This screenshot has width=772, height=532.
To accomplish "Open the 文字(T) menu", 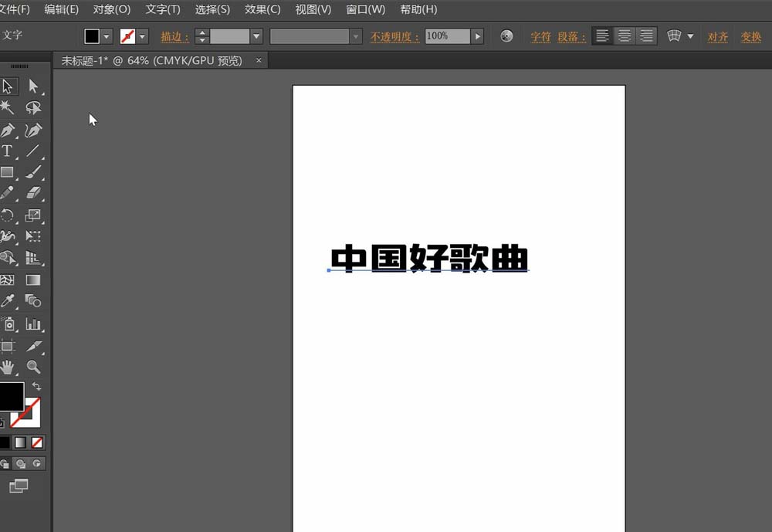I will [163, 9].
